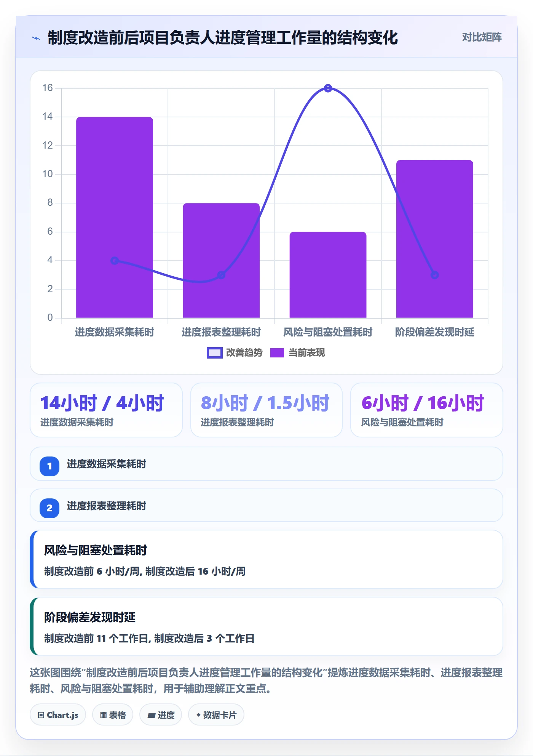Click the y-axis value 16

(48, 88)
